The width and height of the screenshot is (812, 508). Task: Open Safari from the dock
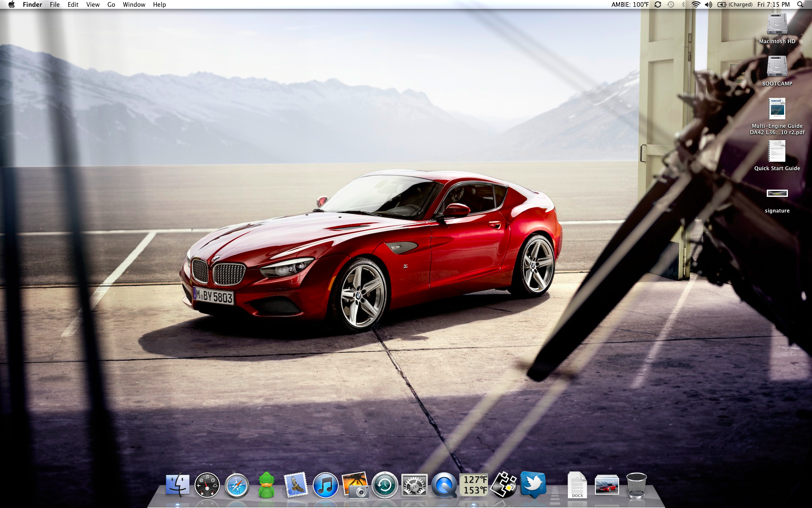click(x=237, y=485)
